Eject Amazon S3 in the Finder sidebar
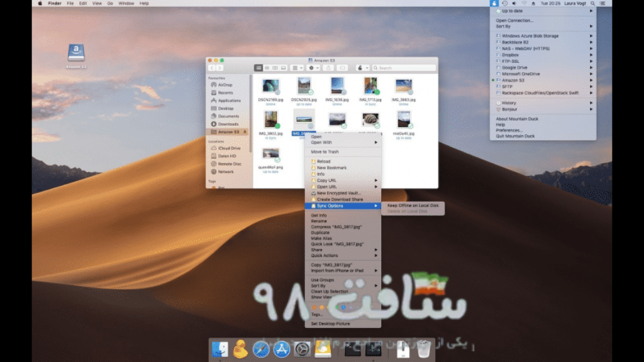Screen dimensions: 644x362 click(245, 132)
